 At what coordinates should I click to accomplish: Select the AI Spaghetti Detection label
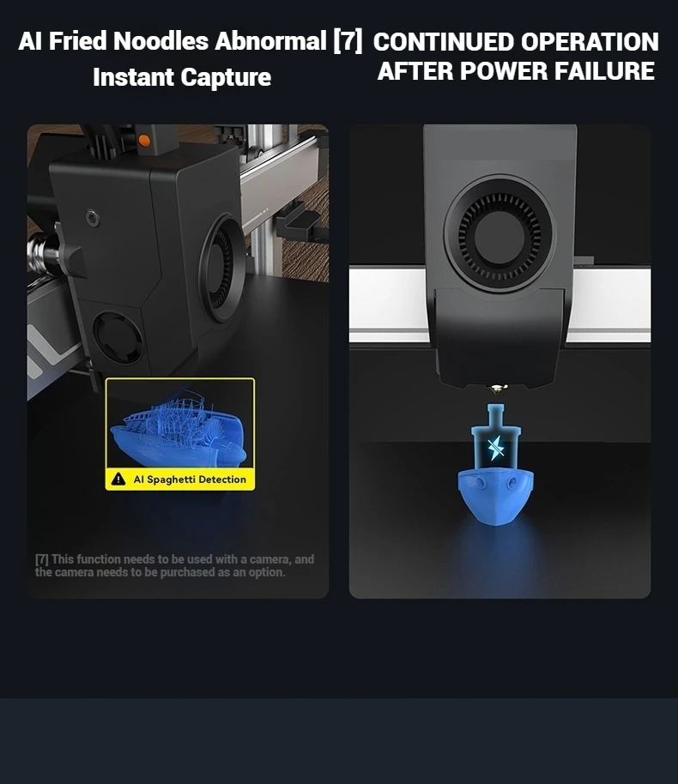tap(190, 479)
